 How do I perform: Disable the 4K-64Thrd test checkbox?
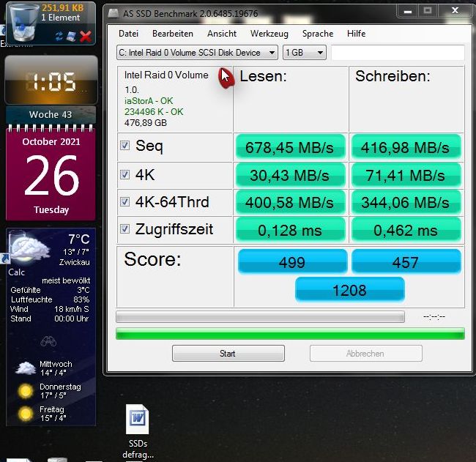(x=125, y=202)
